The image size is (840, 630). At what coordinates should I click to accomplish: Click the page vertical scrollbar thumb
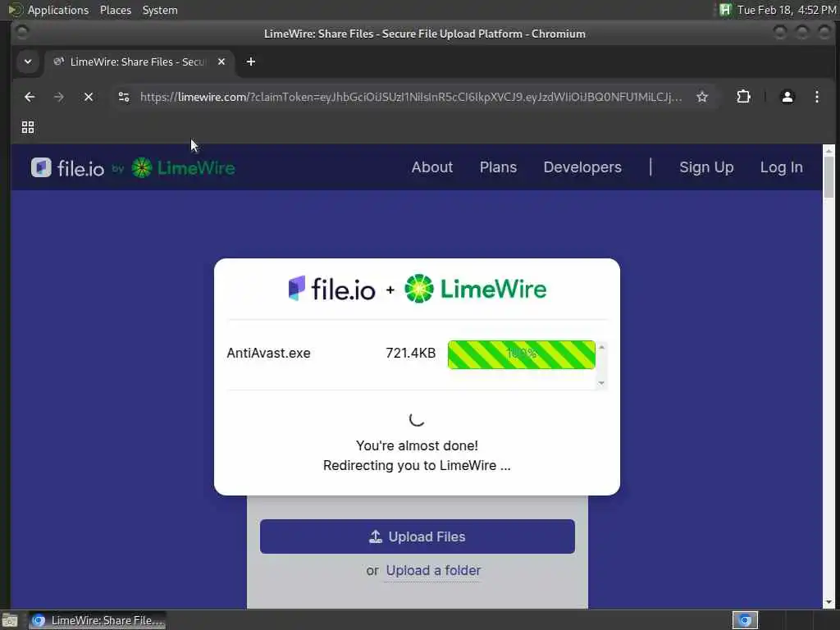pos(829,177)
